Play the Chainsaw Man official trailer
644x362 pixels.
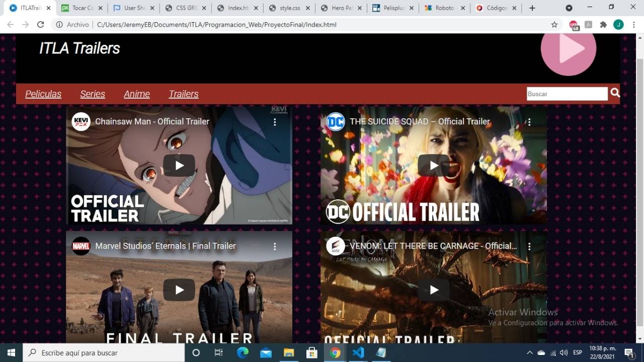[x=179, y=166]
